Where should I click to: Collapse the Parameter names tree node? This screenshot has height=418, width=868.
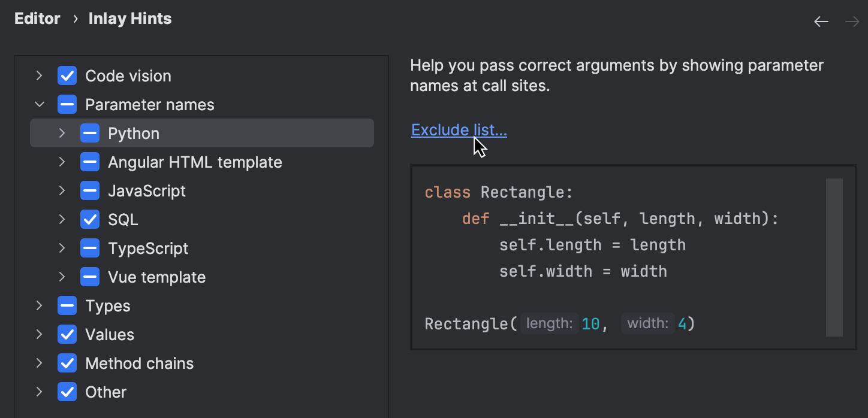(40, 104)
